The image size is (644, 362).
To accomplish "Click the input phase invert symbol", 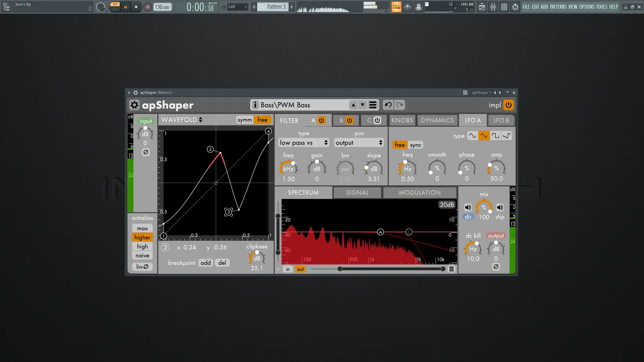I will point(146,152).
